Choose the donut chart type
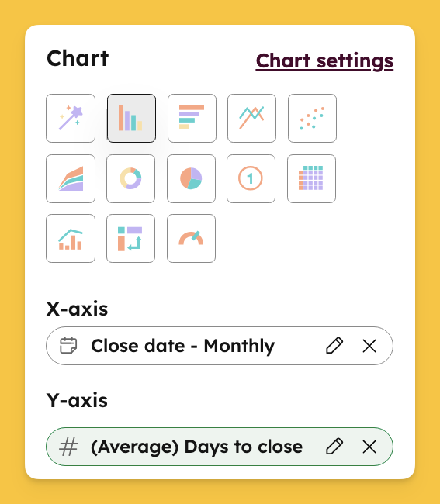 pos(130,178)
